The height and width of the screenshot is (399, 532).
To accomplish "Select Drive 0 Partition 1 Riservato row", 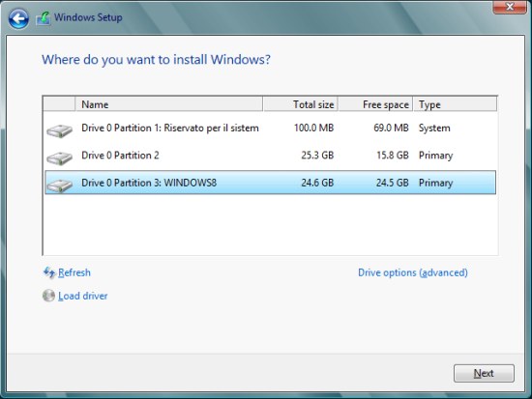I will [x=271, y=128].
